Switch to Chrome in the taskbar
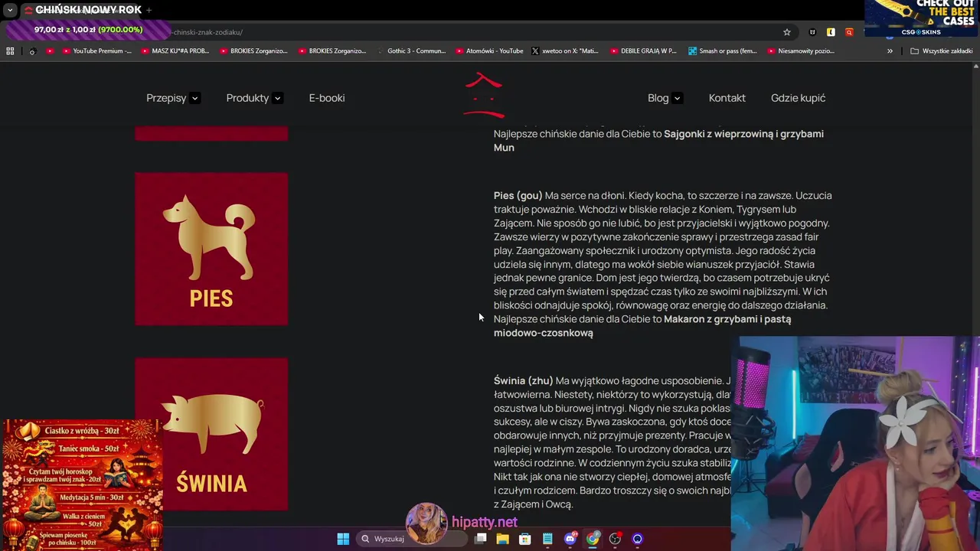Viewport: 980px width, 551px height. [593, 539]
